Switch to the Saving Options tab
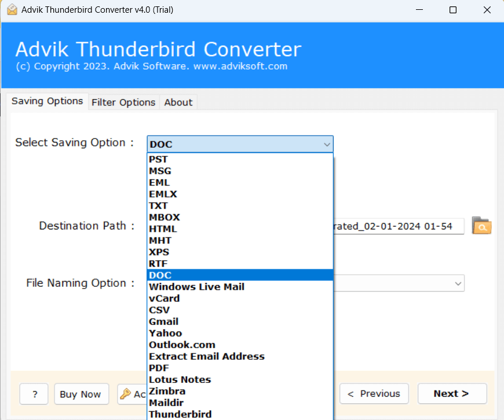Image resolution: width=504 pixels, height=420 pixels. pos(48,101)
